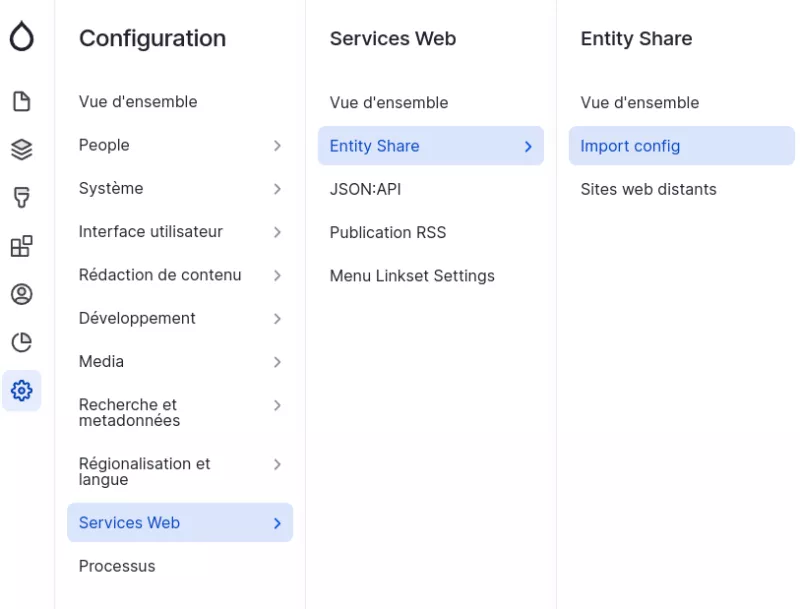Open Recherche et metadonnées item
Viewport: 800px width, 609px height.
click(129, 413)
